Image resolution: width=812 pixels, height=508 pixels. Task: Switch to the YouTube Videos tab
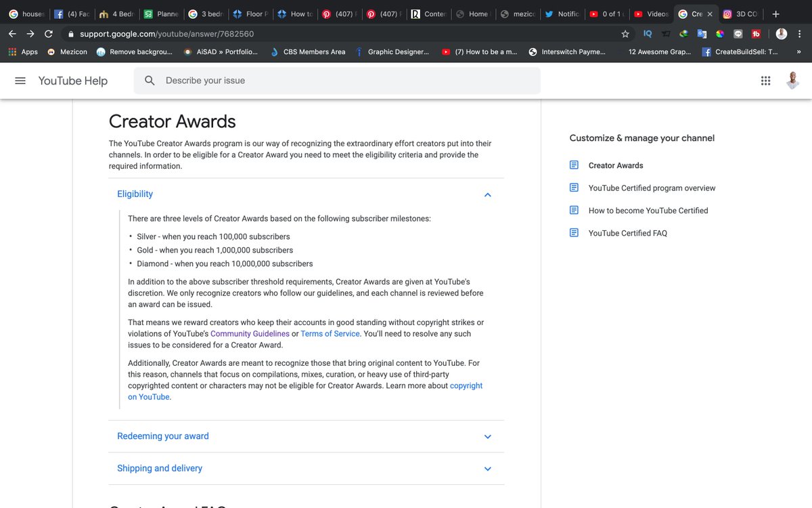652,14
